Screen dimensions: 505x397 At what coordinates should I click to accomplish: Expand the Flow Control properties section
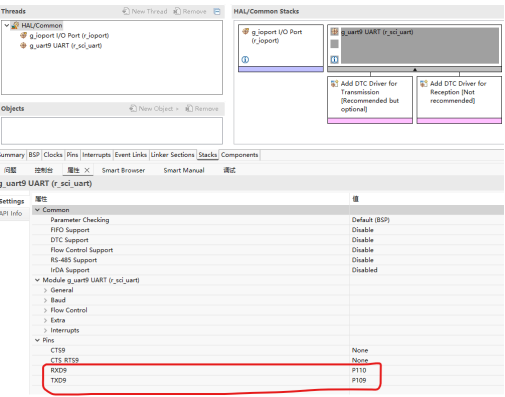tap(45, 310)
